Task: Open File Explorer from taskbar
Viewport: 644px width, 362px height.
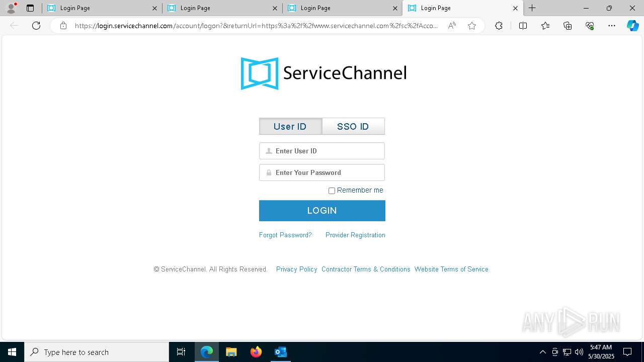Action: (231, 352)
